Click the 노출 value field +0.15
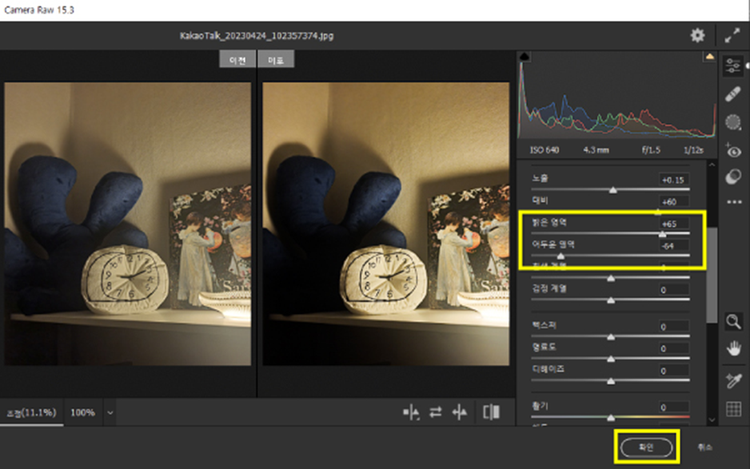The width and height of the screenshot is (750, 469). coord(673,180)
